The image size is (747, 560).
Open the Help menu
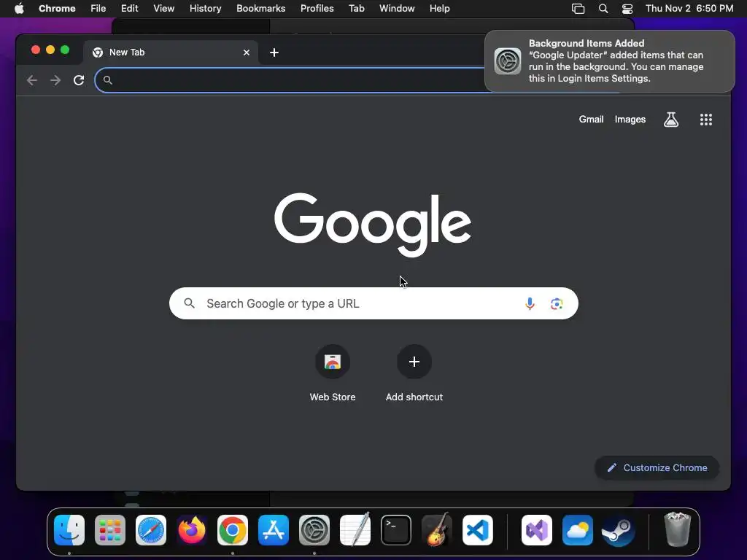[439, 9]
